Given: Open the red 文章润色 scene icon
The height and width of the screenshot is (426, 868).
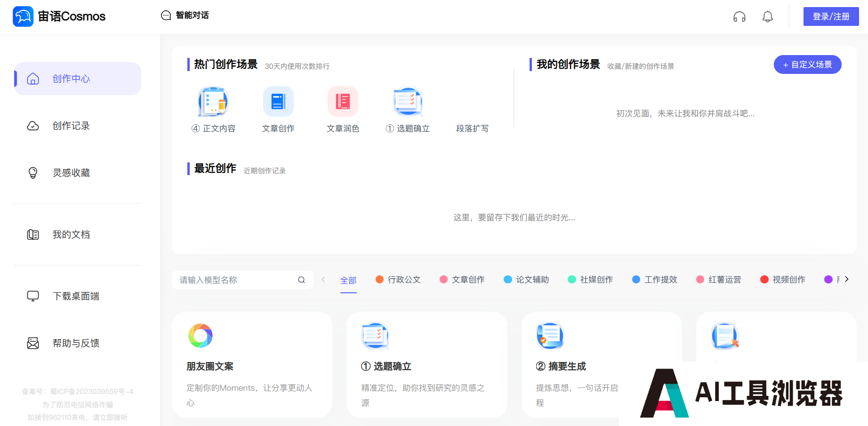Looking at the screenshot, I should (x=343, y=101).
